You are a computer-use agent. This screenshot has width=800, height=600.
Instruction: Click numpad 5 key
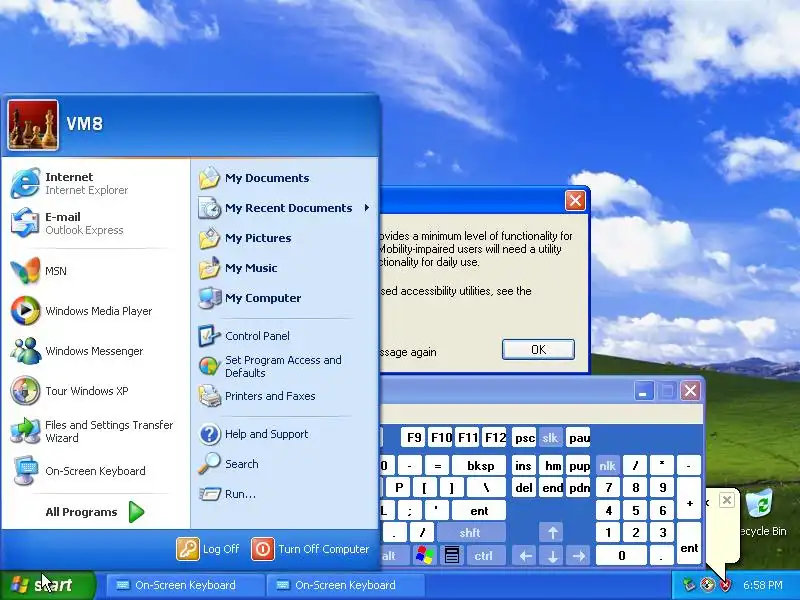635,510
